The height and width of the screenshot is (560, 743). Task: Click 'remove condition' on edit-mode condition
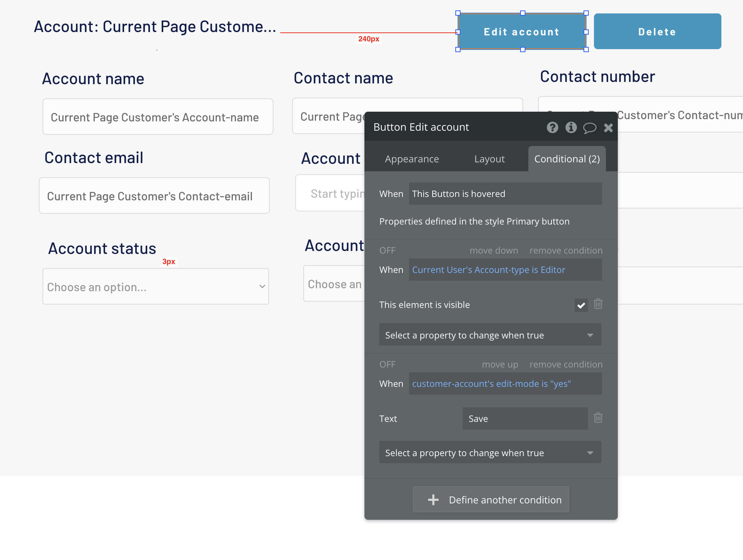[x=566, y=365]
